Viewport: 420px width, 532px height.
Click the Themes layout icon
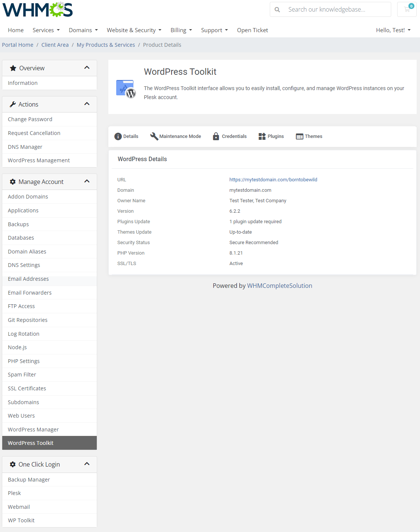299,136
